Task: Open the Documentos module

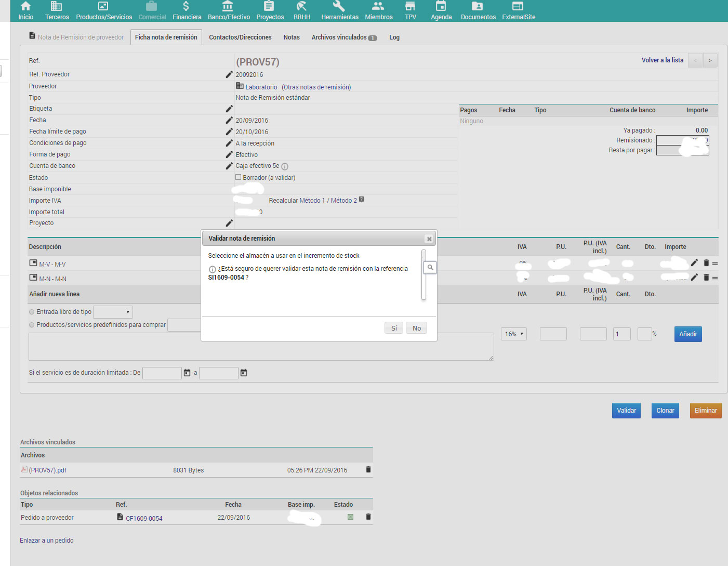Action: 478,11
